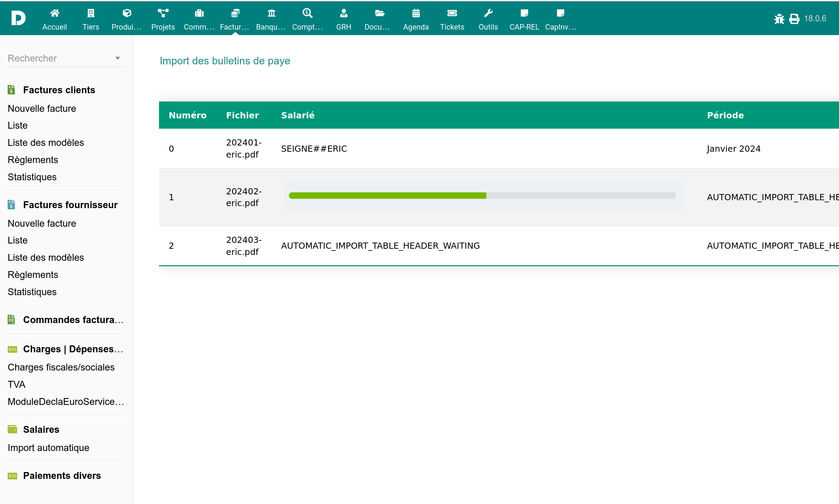The height and width of the screenshot is (504, 839).
Task: Select the 202403-eric.pdf file cell
Action: pyautogui.click(x=244, y=246)
